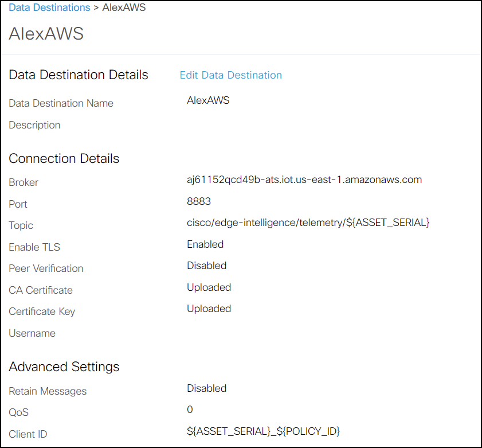Viewport: 482px width, 448px height.
Task: Click the Data Destination Details heading
Action: (79, 75)
